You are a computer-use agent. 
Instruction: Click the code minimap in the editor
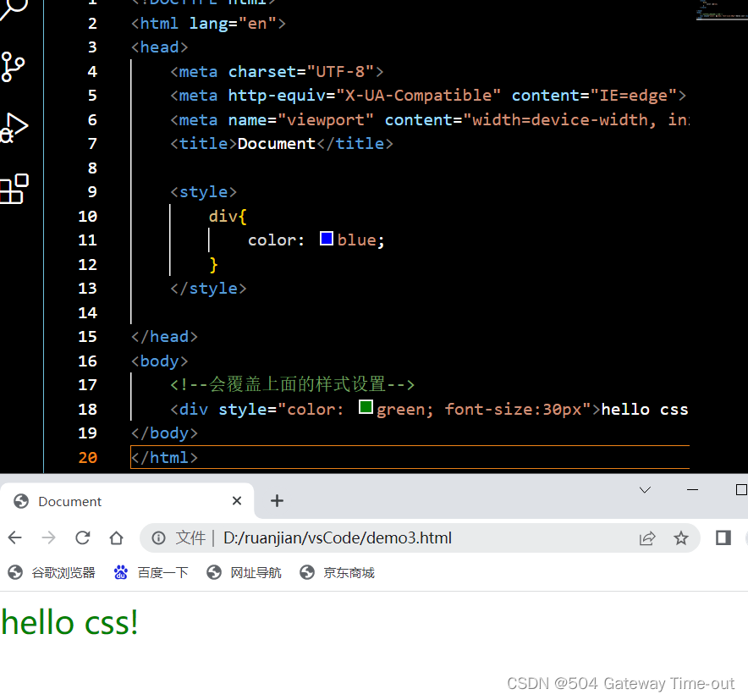(x=721, y=10)
